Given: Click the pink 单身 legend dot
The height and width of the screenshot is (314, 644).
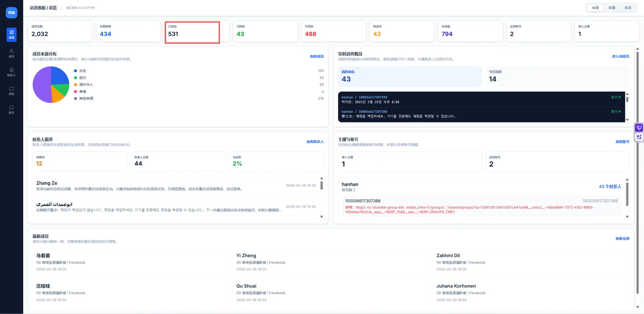Looking at the screenshot, I should 75,92.
